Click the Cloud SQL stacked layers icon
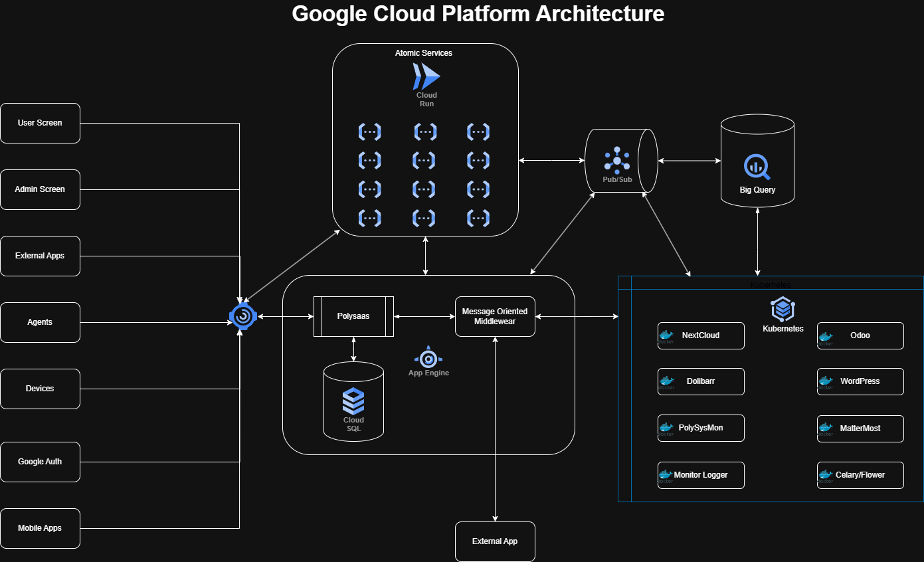The image size is (924, 562). 353,401
